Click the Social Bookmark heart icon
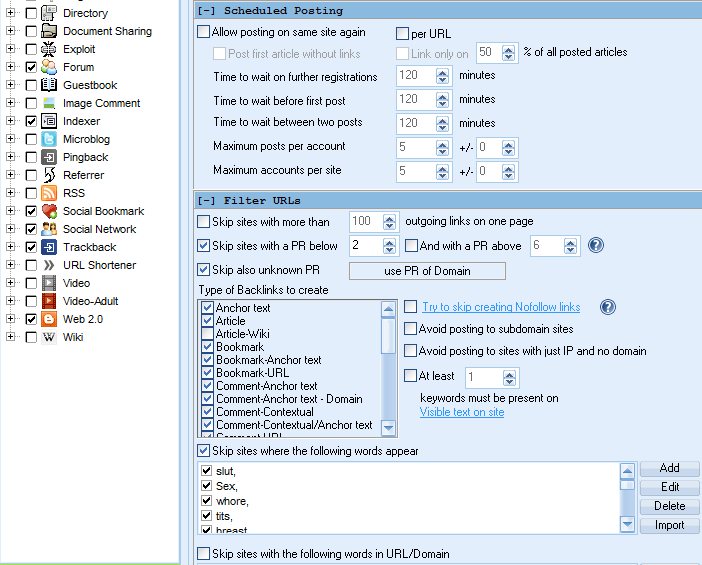Screen dimensions: 702x565 [49, 211]
